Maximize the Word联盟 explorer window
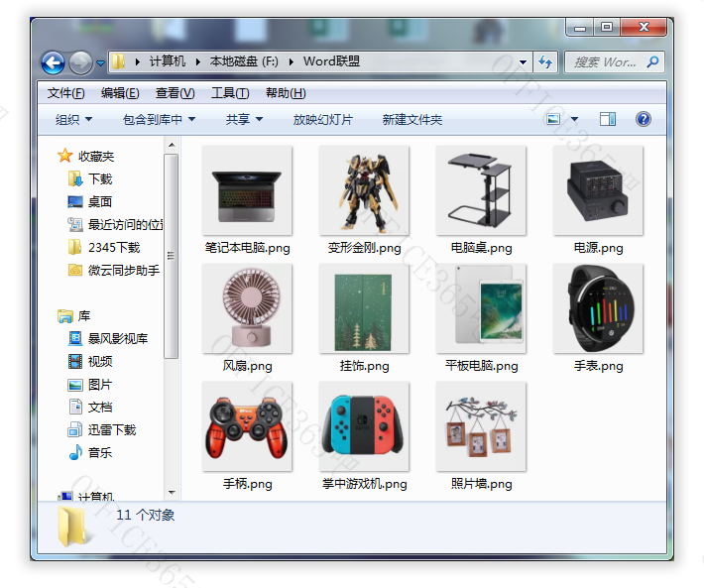 pos(607,28)
